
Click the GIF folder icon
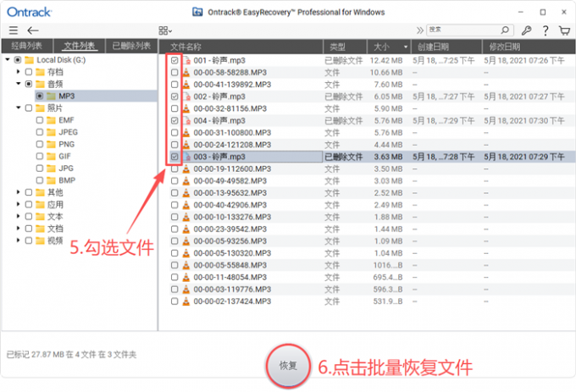(52, 157)
